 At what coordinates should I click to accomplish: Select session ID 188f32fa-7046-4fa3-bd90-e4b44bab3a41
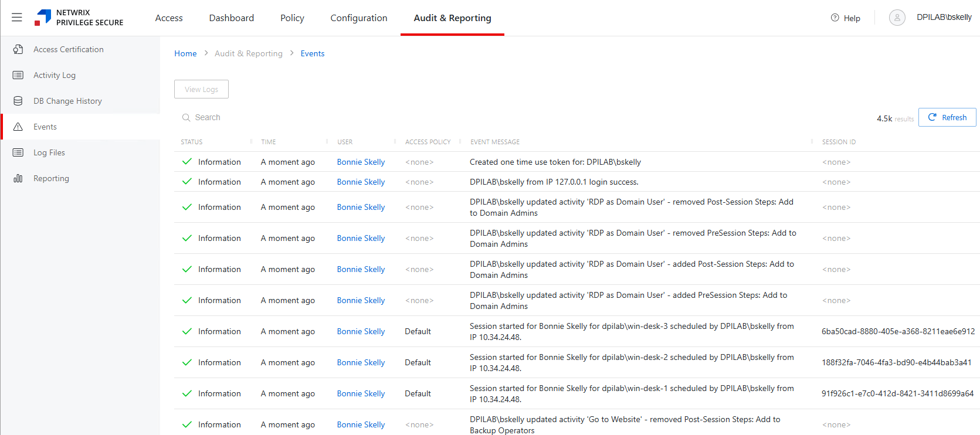(896, 362)
